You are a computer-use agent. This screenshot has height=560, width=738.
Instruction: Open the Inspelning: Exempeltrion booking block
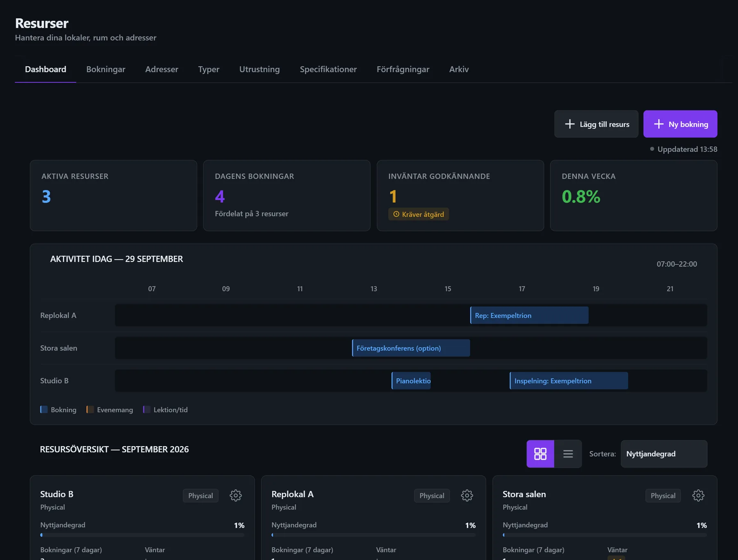tap(569, 381)
